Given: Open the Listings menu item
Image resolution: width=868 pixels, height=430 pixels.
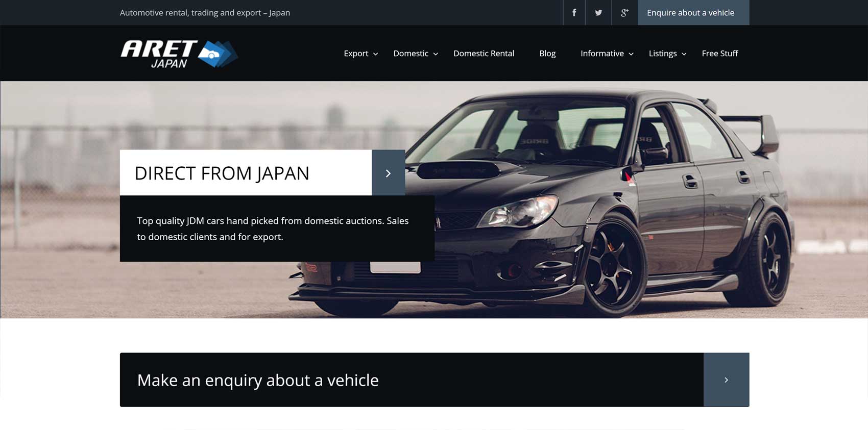Looking at the screenshot, I should [663, 54].
